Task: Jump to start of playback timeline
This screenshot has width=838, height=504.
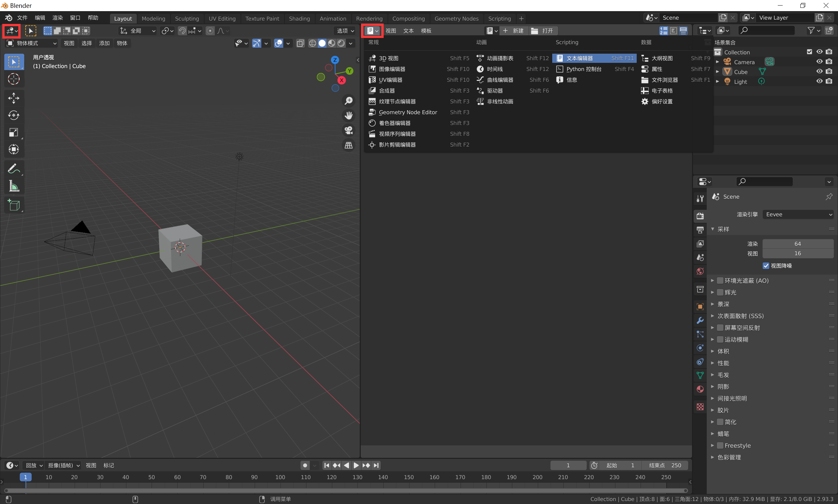Action: [326, 465]
